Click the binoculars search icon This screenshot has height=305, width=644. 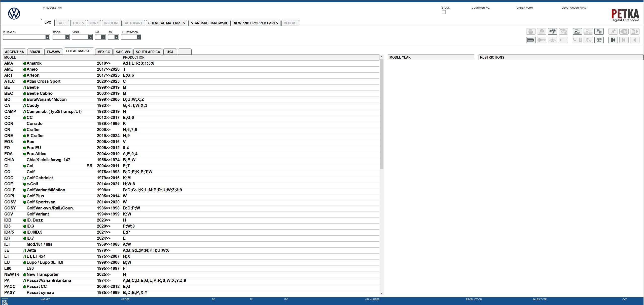pyautogui.click(x=552, y=31)
